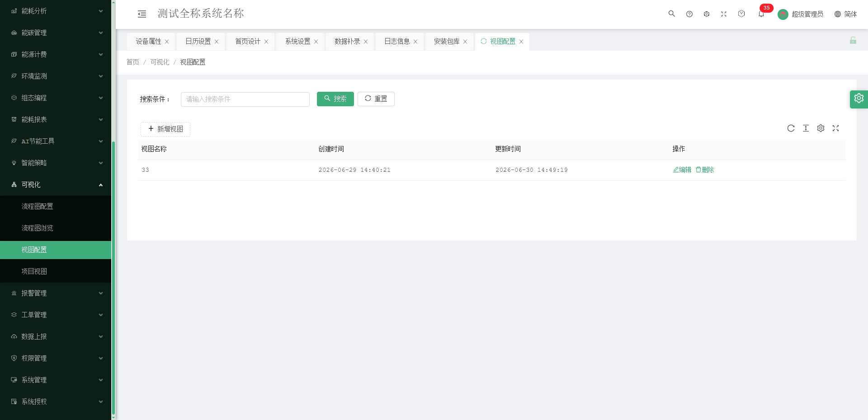
Task: Refresh the table with the reload icon
Action: pyautogui.click(x=791, y=128)
